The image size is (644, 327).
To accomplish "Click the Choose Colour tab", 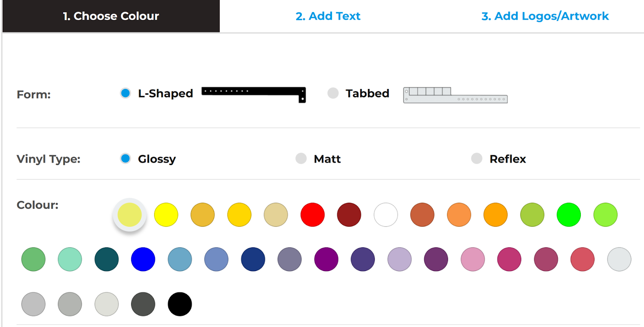I will point(111,16).
